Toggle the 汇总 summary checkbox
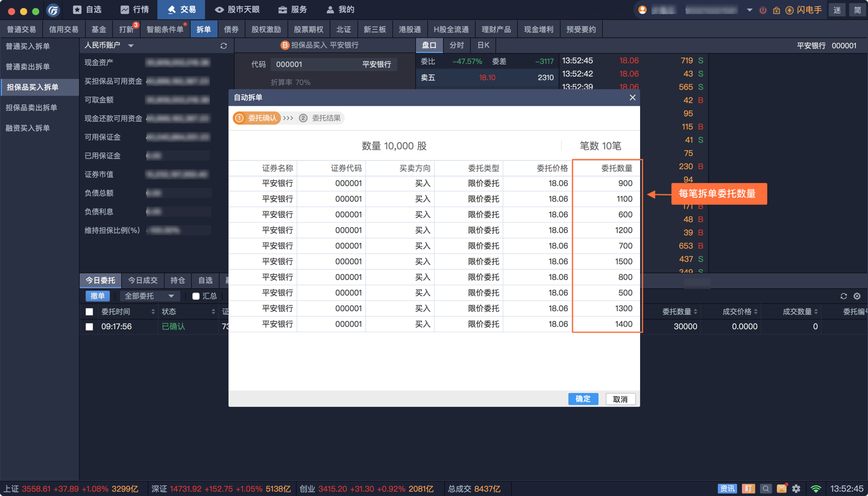Viewport: 868px width, 496px height. coord(196,296)
